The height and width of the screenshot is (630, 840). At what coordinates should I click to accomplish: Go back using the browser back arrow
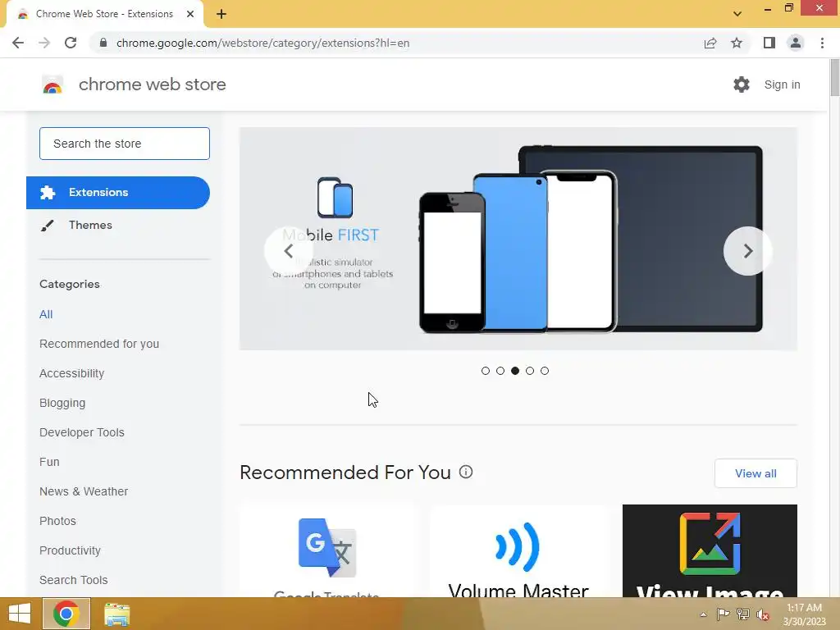point(18,43)
